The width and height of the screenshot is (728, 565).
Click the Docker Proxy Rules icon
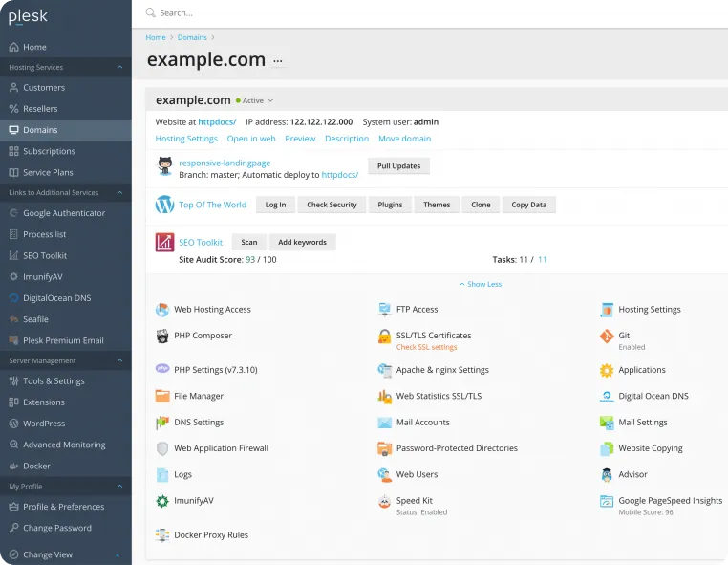click(x=162, y=535)
